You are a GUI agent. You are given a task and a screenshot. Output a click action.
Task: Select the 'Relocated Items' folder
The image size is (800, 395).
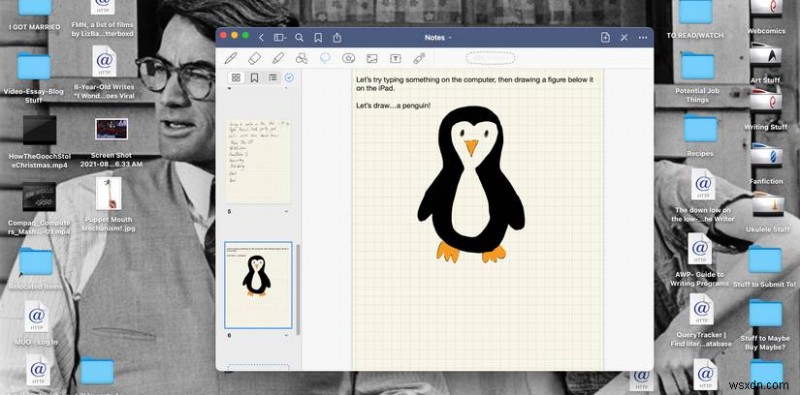tap(36, 268)
